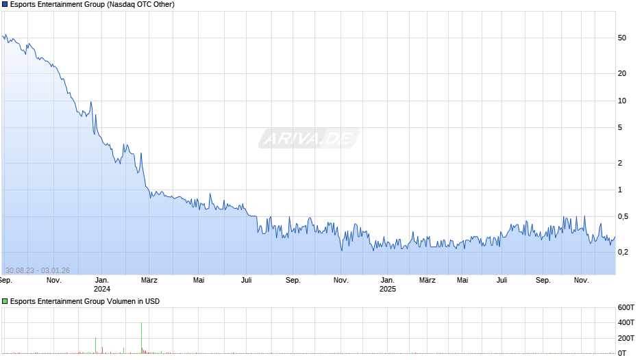The height and width of the screenshot is (360, 644).
Task: Click the price axis label '1'
Action: (620, 190)
